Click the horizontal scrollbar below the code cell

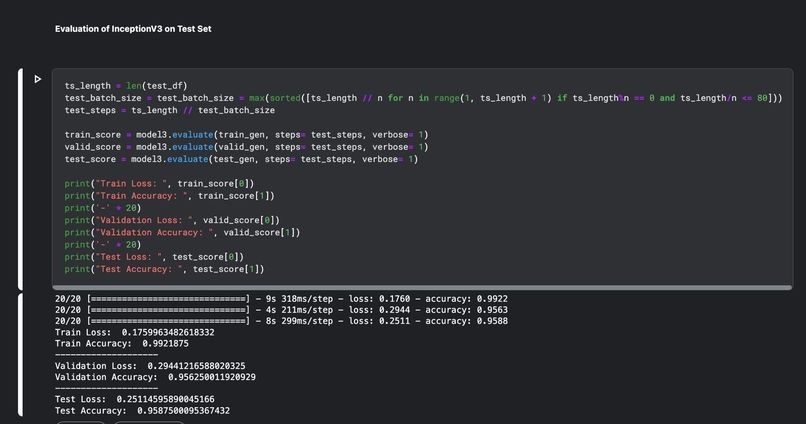422,288
